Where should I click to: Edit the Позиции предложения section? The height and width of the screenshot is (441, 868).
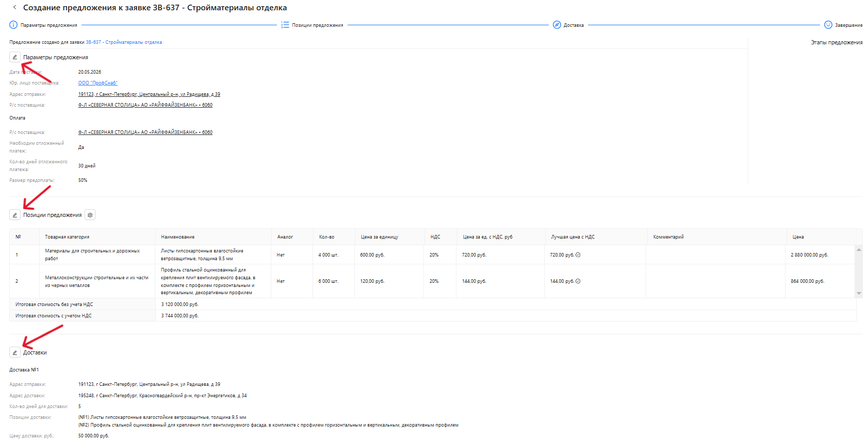15,215
